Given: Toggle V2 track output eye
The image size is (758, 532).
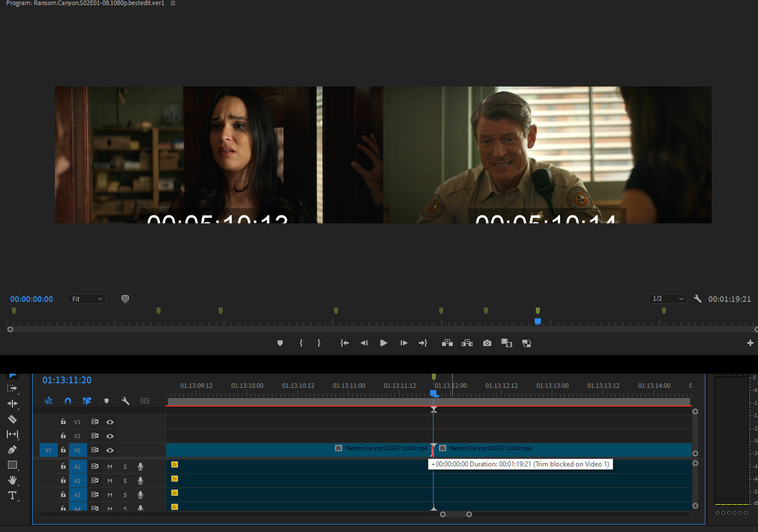Looking at the screenshot, I should [x=110, y=436].
